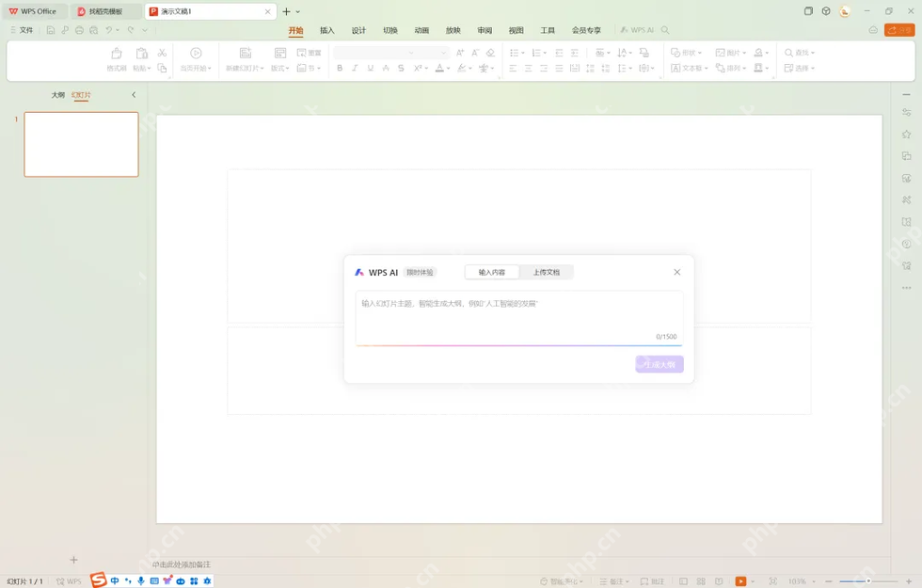Toggle Center alignment

tap(528, 68)
